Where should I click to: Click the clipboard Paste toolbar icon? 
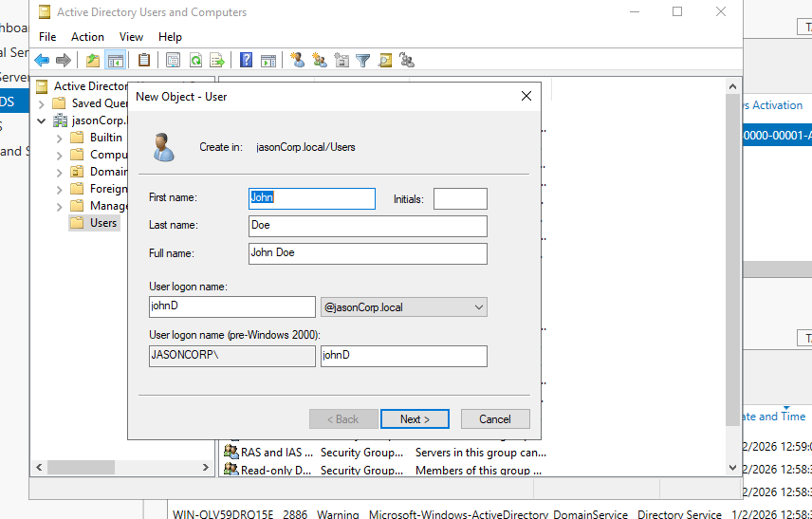(x=144, y=60)
